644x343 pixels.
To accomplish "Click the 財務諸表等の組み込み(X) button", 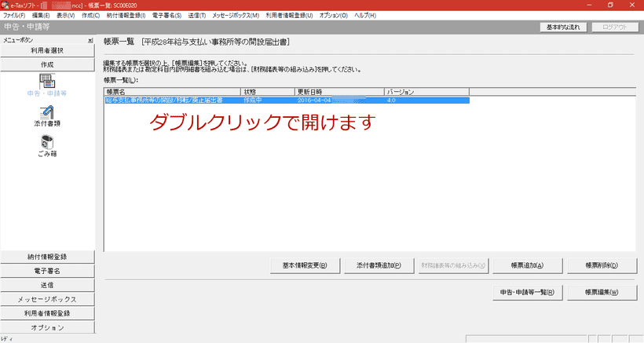I will (453, 265).
